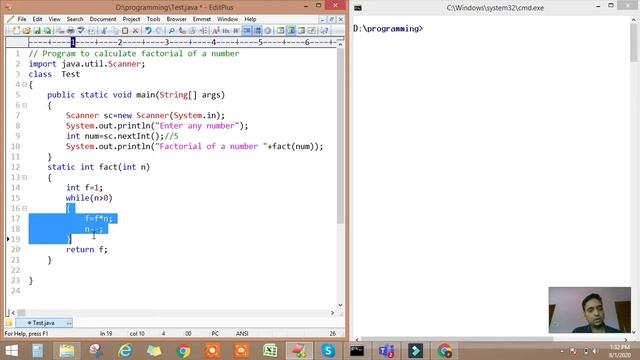Open the Edit menu
This screenshot has height=360, width=640.
(37, 19)
